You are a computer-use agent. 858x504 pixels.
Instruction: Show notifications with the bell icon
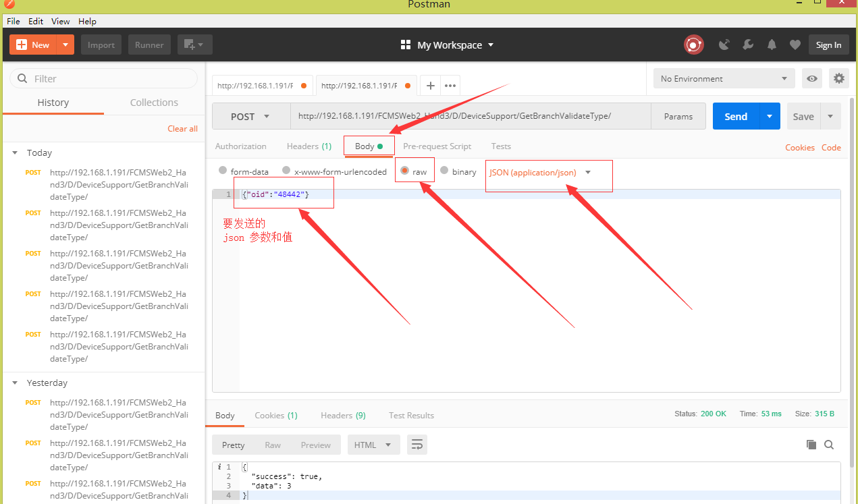pos(772,45)
